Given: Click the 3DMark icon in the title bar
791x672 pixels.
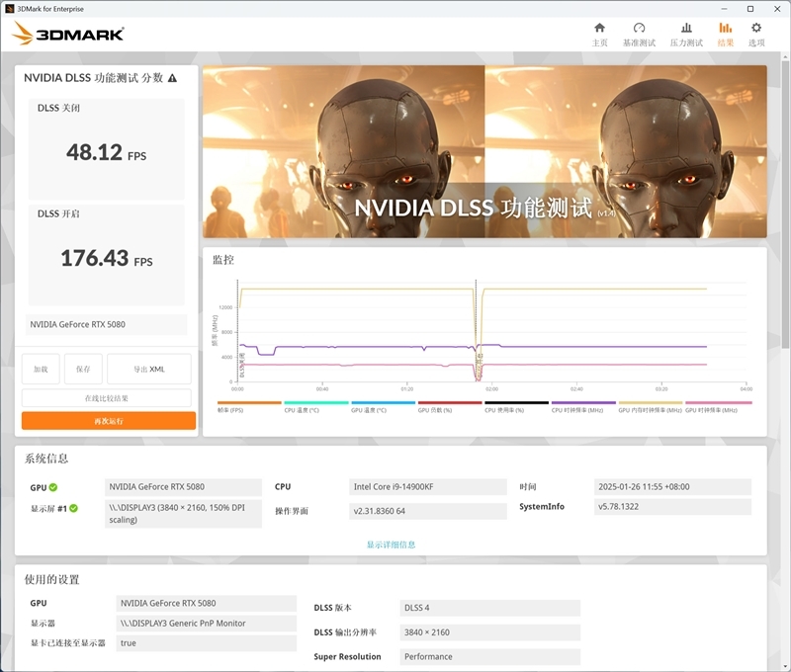Looking at the screenshot, I should [12, 8].
